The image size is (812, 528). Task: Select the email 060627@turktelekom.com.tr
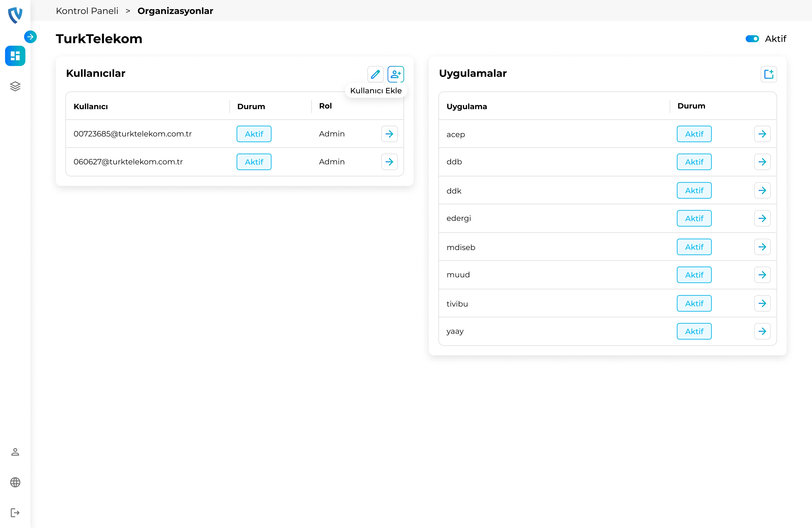point(128,162)
